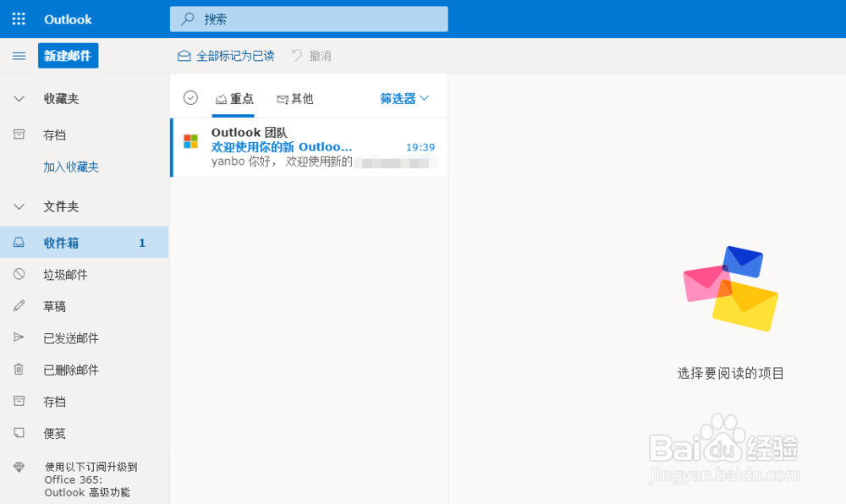Viewport: 846px width, 504px height.
Task: Click the 垃圾邮件 blocked circle icon
Action: [19, 274]
